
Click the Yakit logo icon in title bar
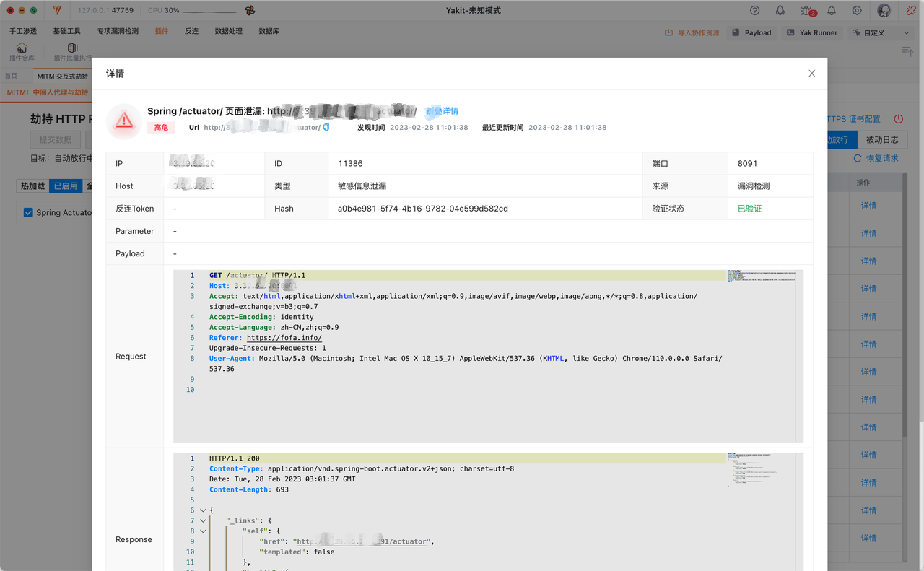pyautogui.click(x=57, y=11)
